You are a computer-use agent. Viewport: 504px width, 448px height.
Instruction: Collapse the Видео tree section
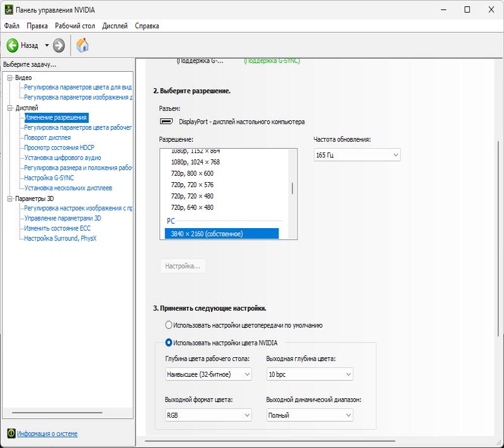coord(9,78)
